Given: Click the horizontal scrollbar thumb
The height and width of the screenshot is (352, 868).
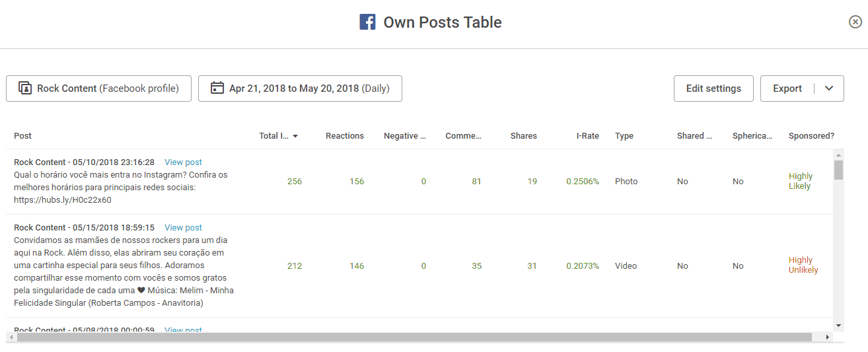Looking at the screenshot, I should click(414, 337).
